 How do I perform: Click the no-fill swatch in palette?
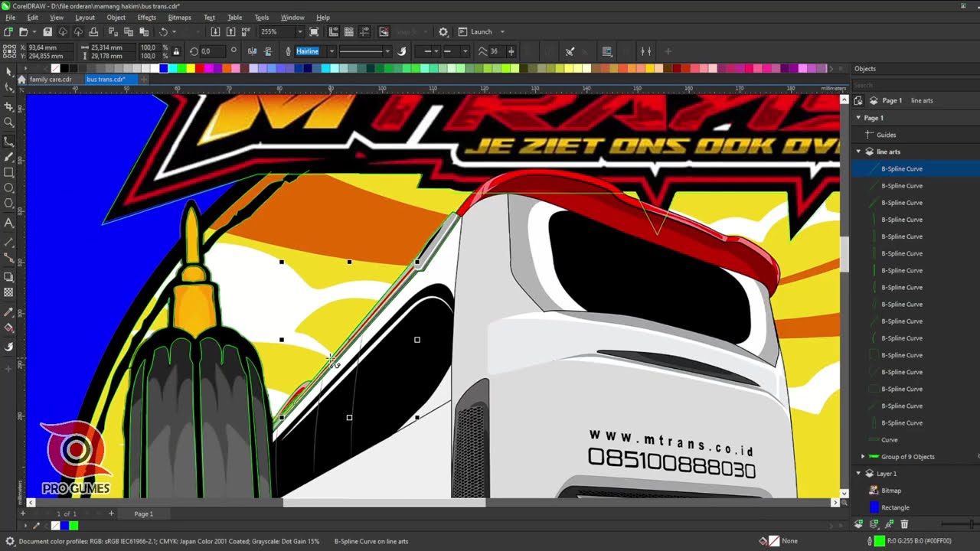[x=55, y=68]
